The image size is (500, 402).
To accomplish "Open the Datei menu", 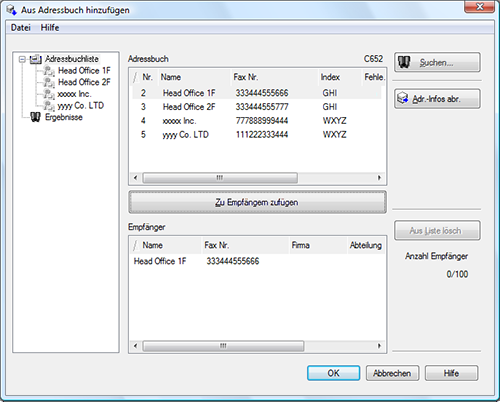I will (21, 27).
